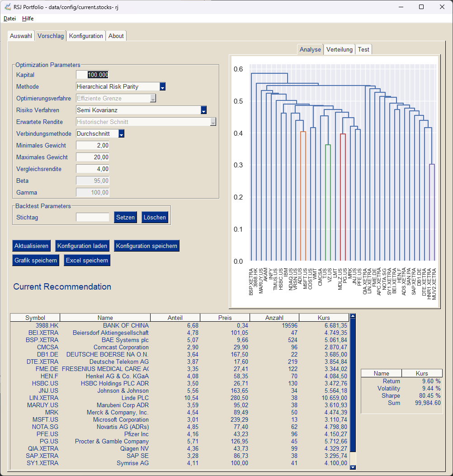The height and width of the screenshot is (476, 453).
Task: Click the recommendation table scrollbar thumb
Action: pyautogui.click(x=353, y=385)
